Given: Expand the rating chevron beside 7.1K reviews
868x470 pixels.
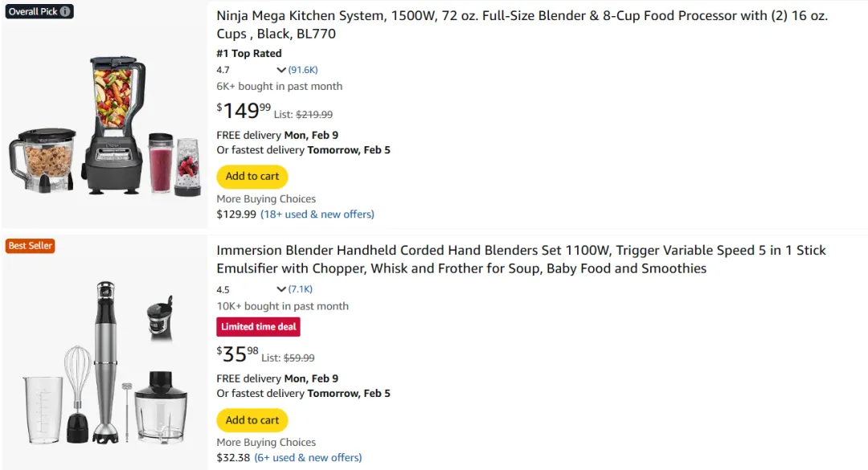Looking at the screenshot, I should pos(281,289).
